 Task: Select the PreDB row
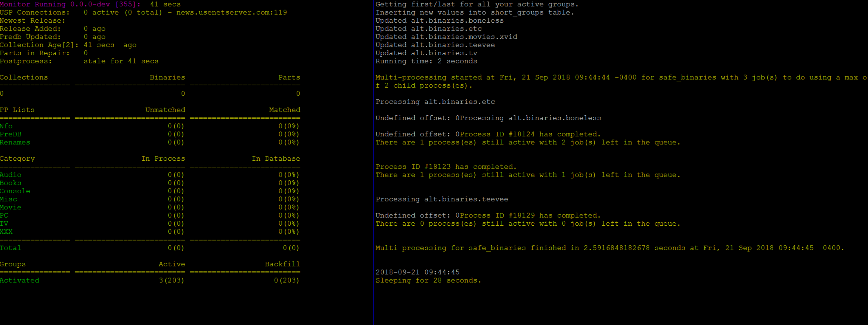pos(11,134)
